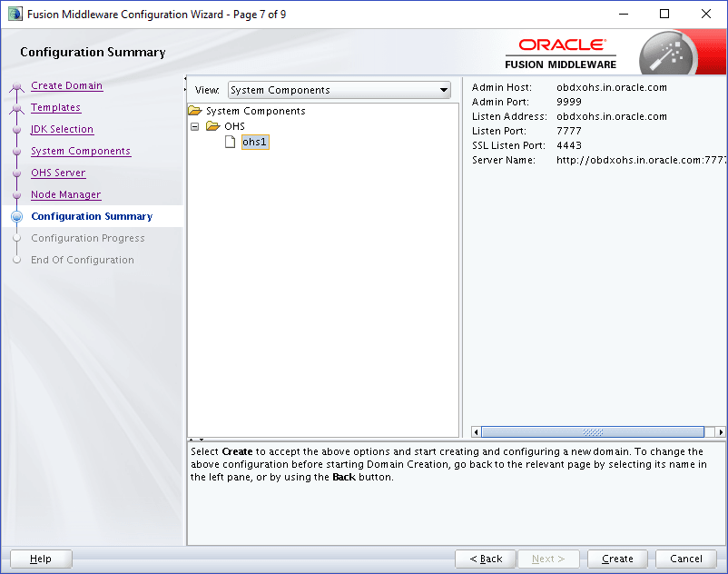Click the System Components step bullet

click(16, 152)
